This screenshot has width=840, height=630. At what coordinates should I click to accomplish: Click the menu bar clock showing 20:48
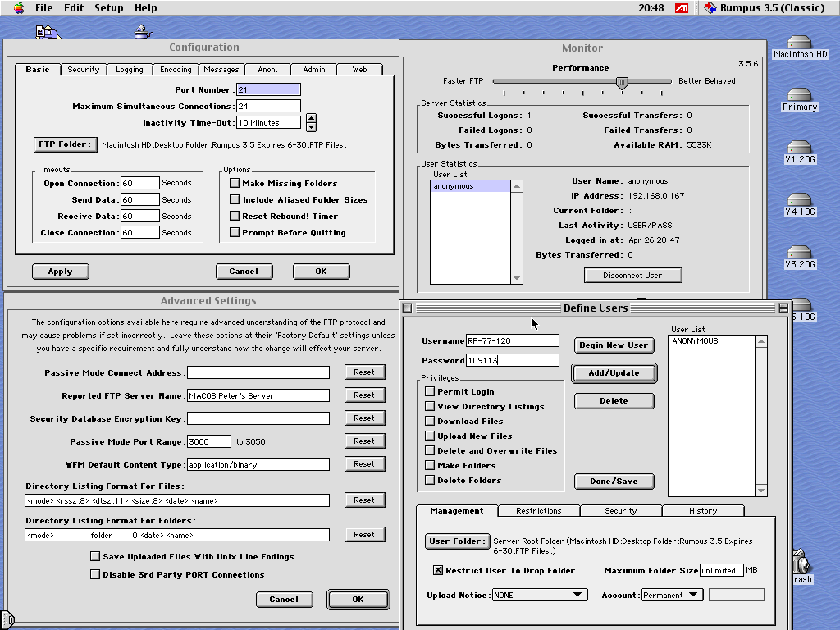651,8
